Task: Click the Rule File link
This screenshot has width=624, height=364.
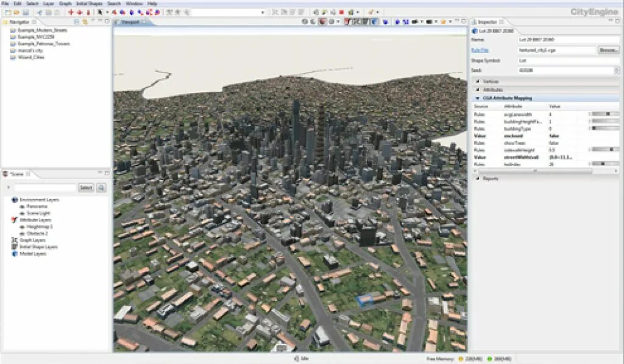Action: 480,50
